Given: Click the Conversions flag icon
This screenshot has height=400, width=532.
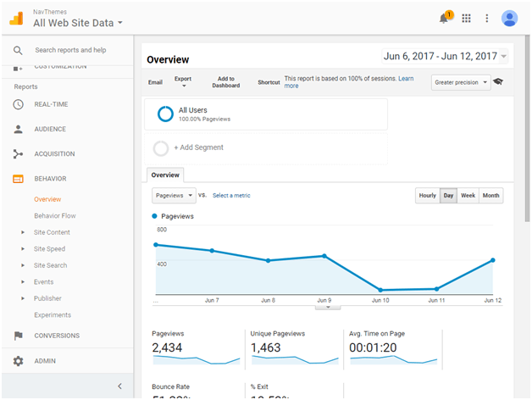Looking at the screenshot, I should click(x=19, y=336).
